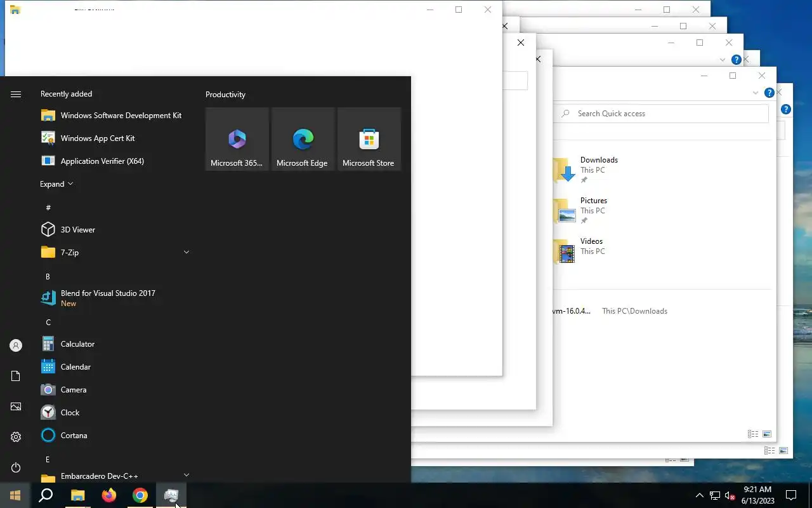Open taskbar Search
The height and width of the screenshot is (508, 812).
[46, 495]
